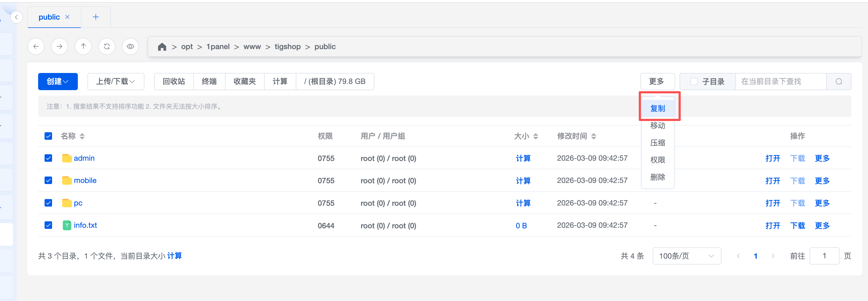The width and height of the screenshot is (868, 301).
Task: Refresh the file list
Action: 107,46
